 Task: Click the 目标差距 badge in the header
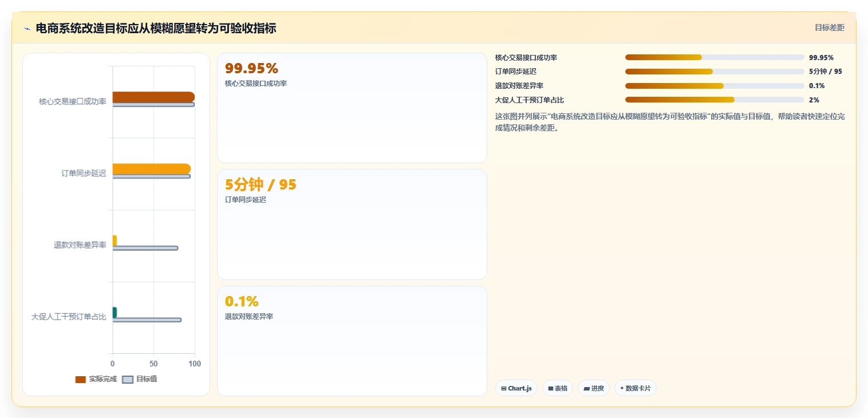pyautogui.click(x=830, y=27)
